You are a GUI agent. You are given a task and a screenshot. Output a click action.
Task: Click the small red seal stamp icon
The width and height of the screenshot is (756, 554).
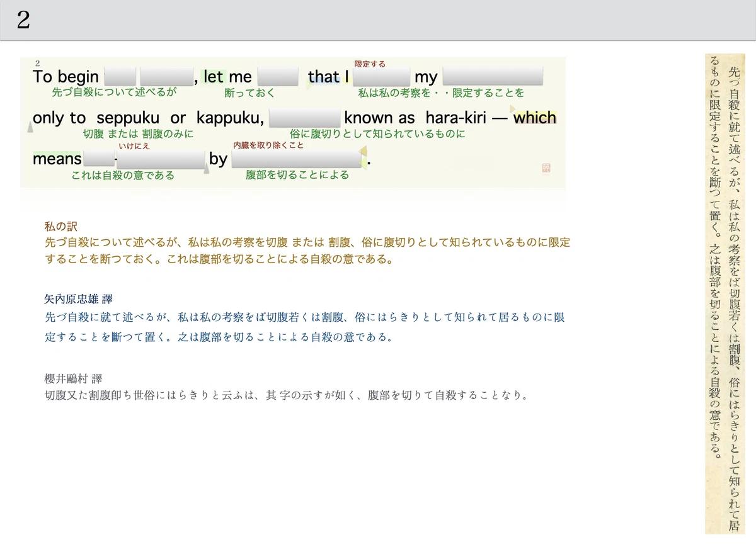546,167
